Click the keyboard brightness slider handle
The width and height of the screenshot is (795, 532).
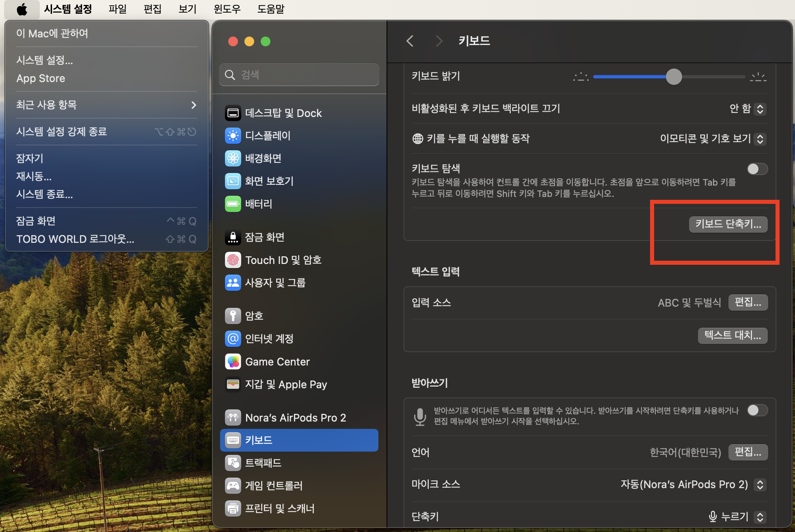(674, 77)
